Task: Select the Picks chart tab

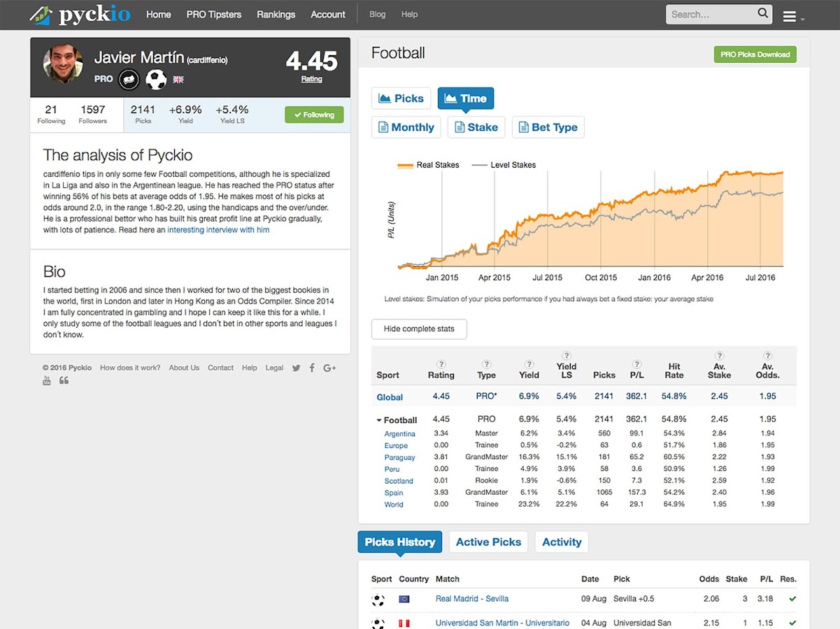Action: tap(401, 99)
